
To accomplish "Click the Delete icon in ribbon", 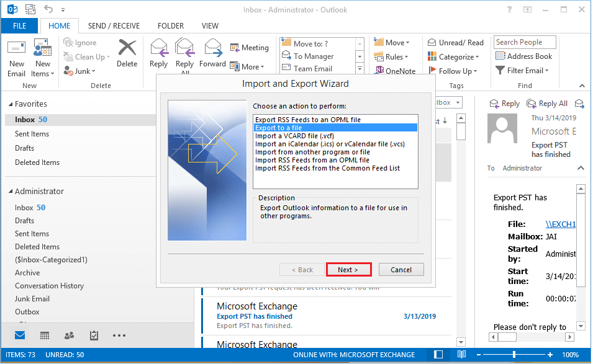I will pyautogui.click(x=127, y=52).
